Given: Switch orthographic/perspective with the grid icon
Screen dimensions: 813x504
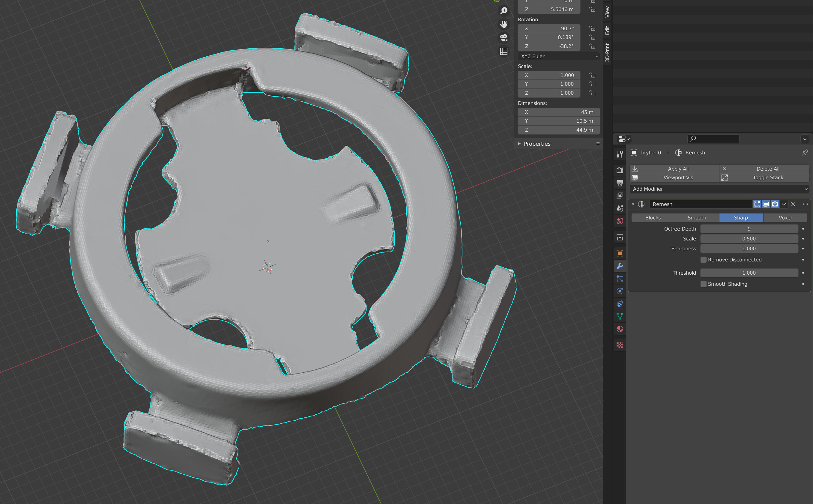Looking at the screenshot, I should (x=504, y=51).
